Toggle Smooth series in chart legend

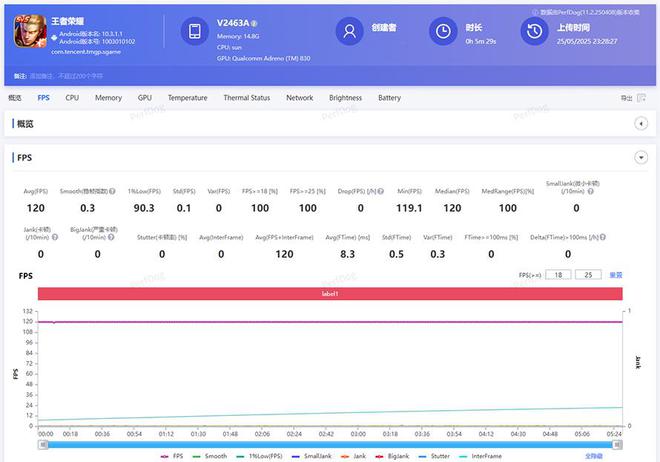(x=210, y=456)
